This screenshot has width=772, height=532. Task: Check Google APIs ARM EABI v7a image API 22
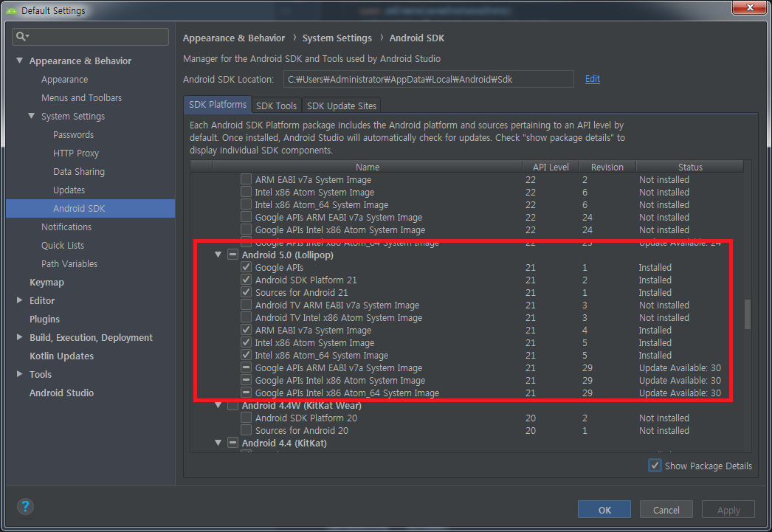pyautogui.click(x=247, y=217)
